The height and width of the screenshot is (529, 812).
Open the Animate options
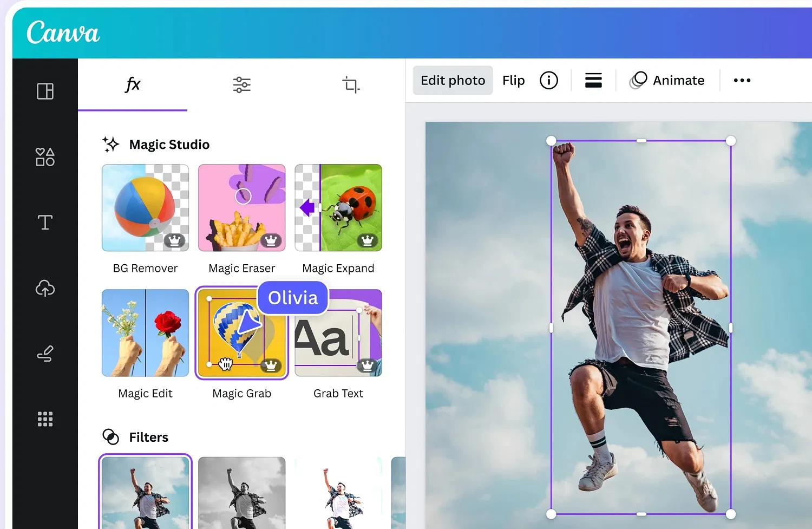[x=668, y=80]
